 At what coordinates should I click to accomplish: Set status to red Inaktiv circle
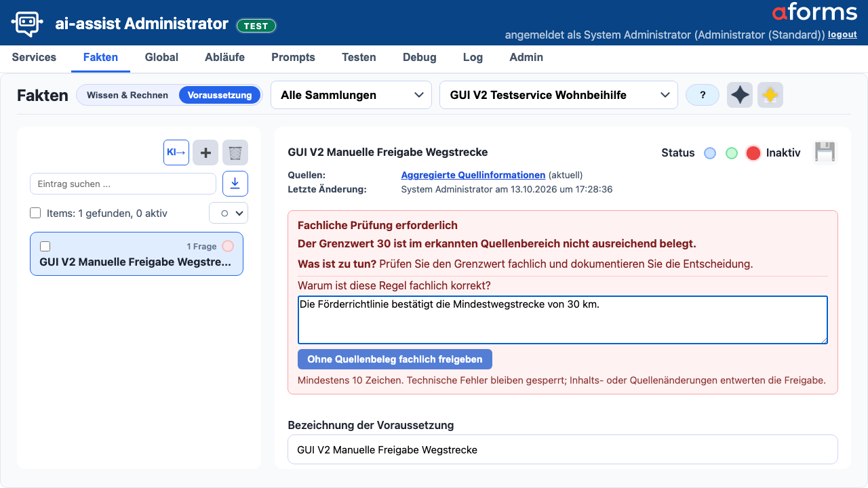click(753, 153)
